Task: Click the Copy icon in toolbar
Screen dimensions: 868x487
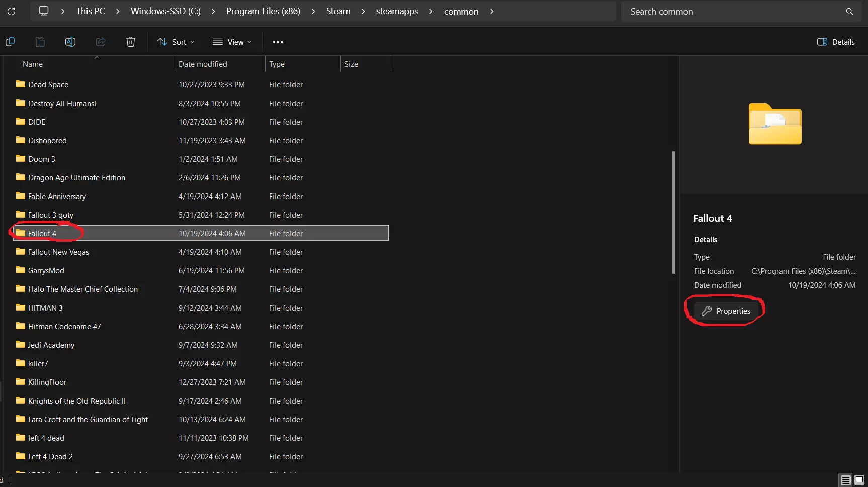Action: pyautogui.click(x=10, y=42)
